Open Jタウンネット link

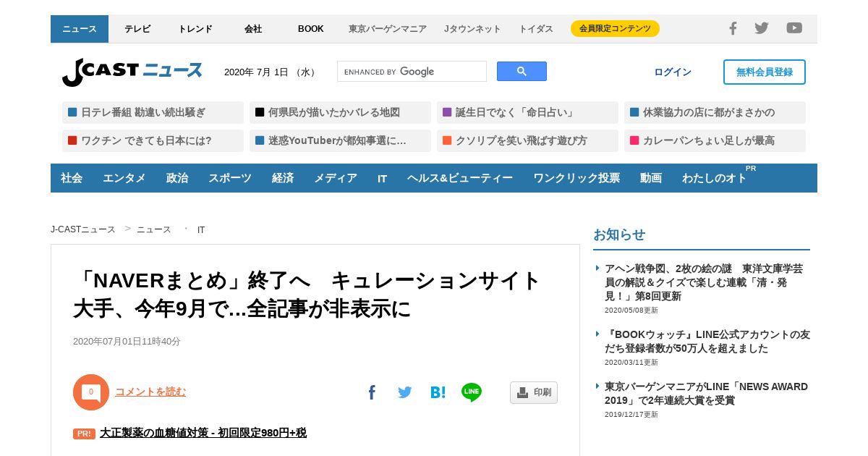(472, 29)
